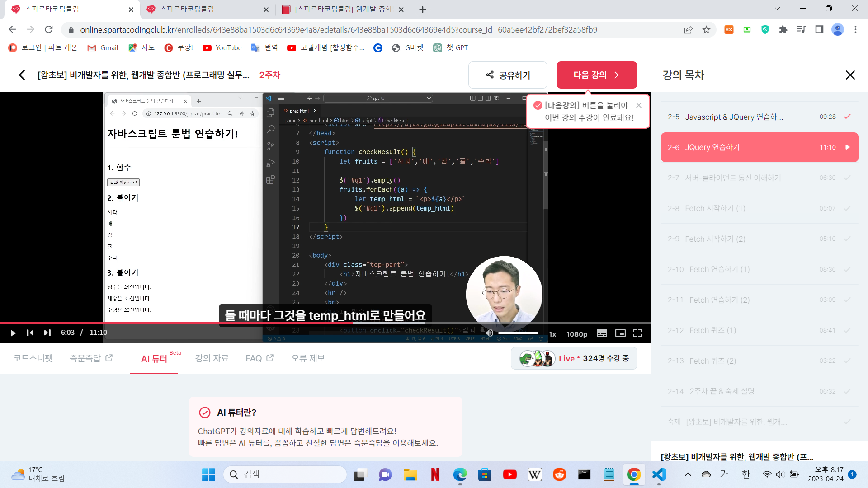Image resolution: width=868 pixels, height=488 pixels.
Task: Switch to 웹개발 종합 browser tab
Action: [343, 9]
